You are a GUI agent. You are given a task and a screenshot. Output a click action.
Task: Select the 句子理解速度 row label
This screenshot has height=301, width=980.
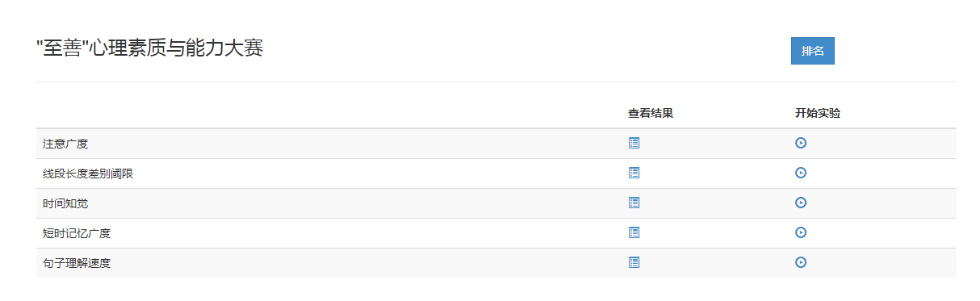[x=77, y=263]
